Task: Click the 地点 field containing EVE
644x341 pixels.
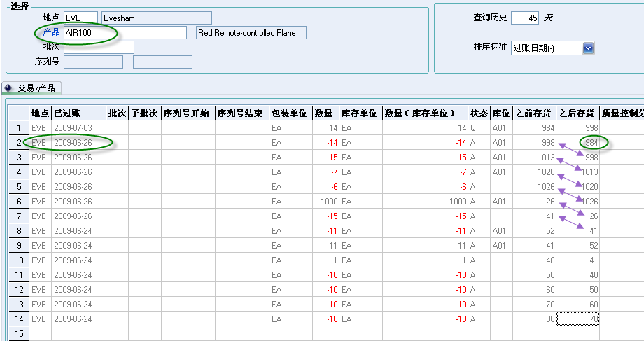Action: (80, 18)
